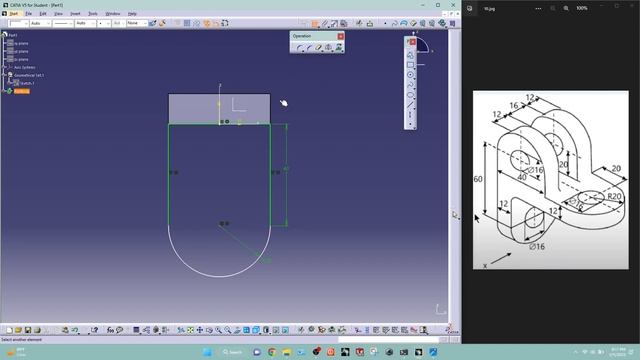
Task: Click the Zoom In magnifier icon
Action: pyautogui.click(x=219, y=330)
